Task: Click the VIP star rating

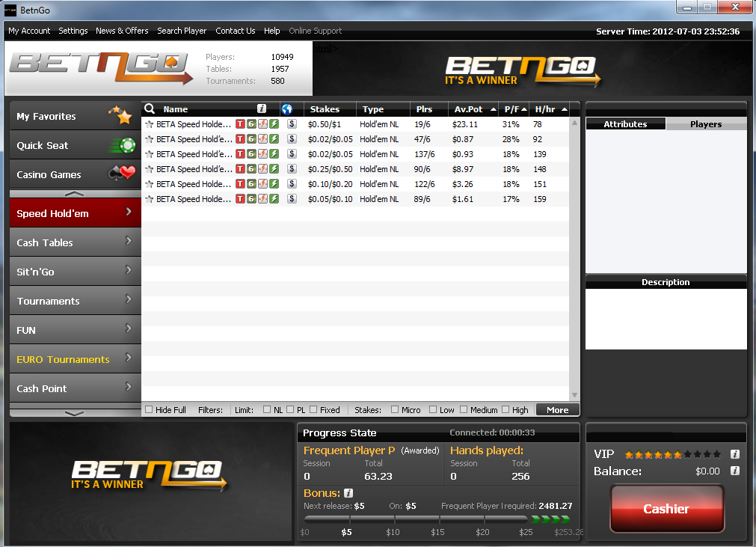Action: click(673, 454)
